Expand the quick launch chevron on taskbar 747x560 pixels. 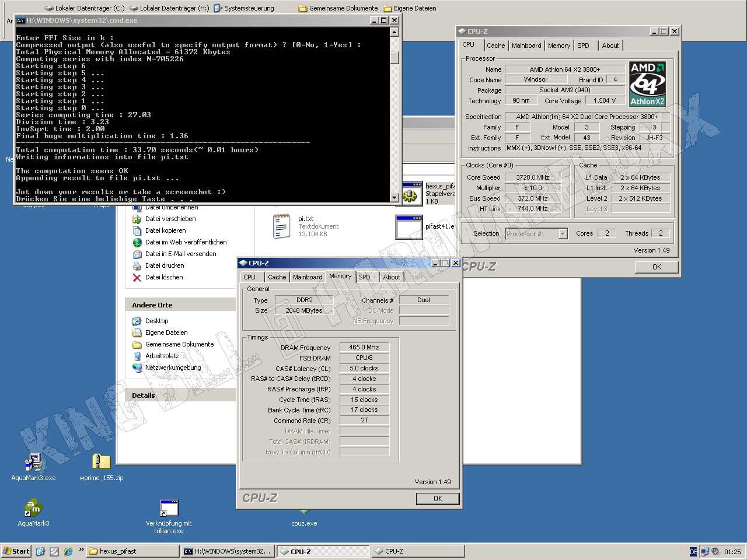click(81, 549)
